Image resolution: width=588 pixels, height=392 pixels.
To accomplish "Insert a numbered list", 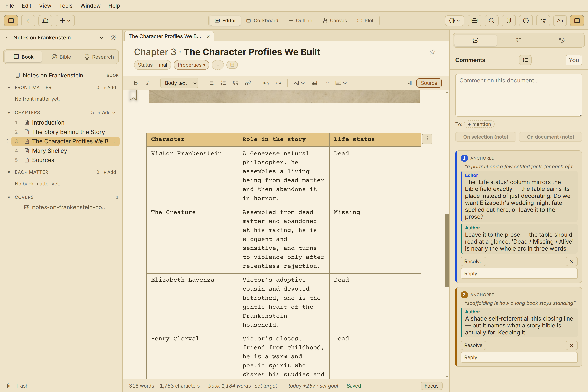I will pyautogui.click(x=223, y=83).
